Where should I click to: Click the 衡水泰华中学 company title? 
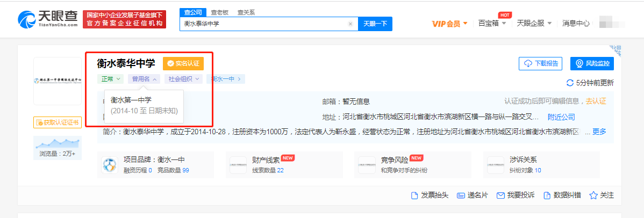126,63
